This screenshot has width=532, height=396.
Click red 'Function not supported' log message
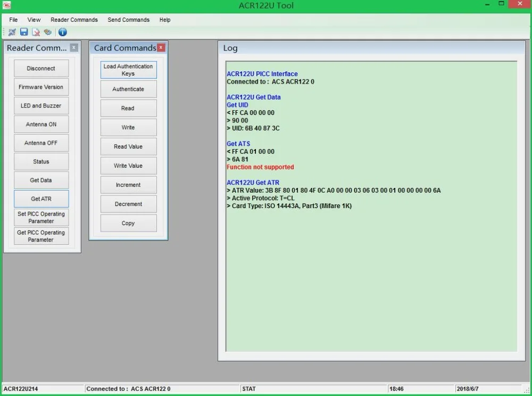(260, 167)
